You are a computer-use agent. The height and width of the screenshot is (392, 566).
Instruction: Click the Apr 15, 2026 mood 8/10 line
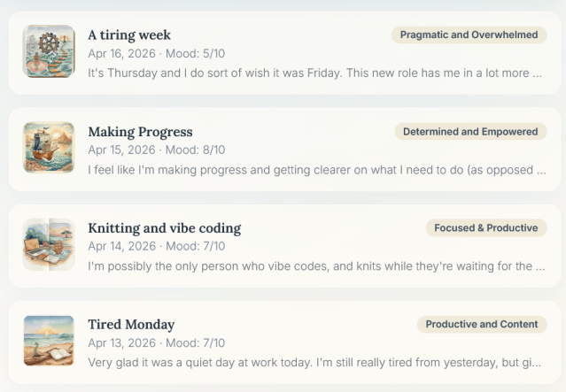156,150
